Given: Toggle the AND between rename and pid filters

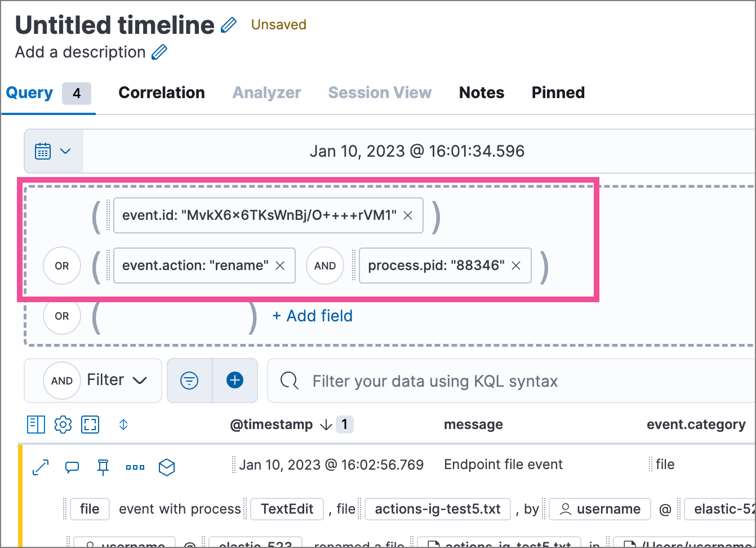Looking at the screenshot, I should pyautogui.click(x=325, y=266).
